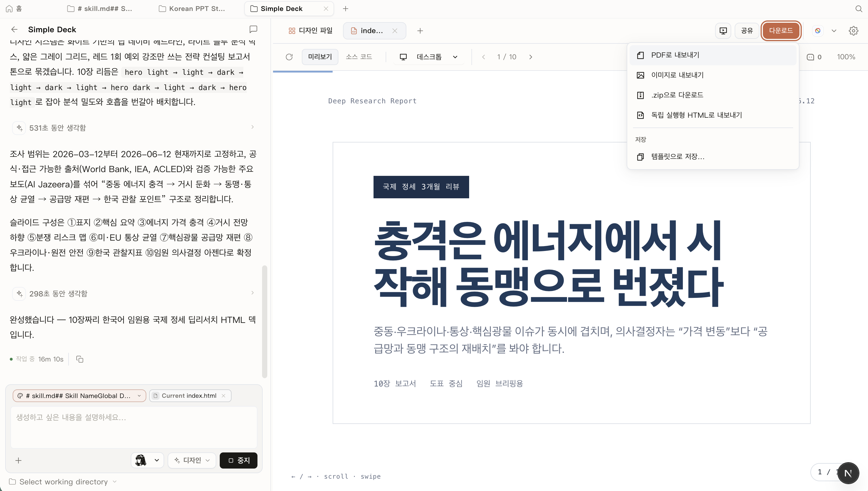Switch to the 미리보기 tab
868x491 pixels.
[319, 57]
